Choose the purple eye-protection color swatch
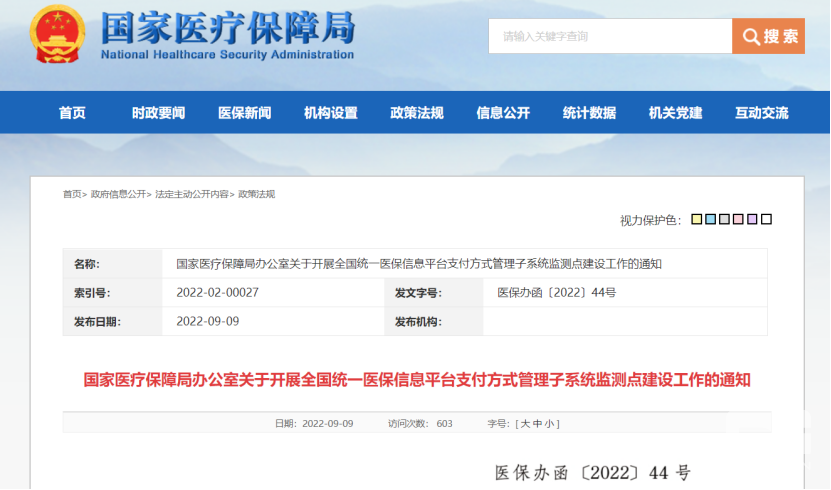Image resolution: width=831 pixels, height=490 pixels. (752, 220)
